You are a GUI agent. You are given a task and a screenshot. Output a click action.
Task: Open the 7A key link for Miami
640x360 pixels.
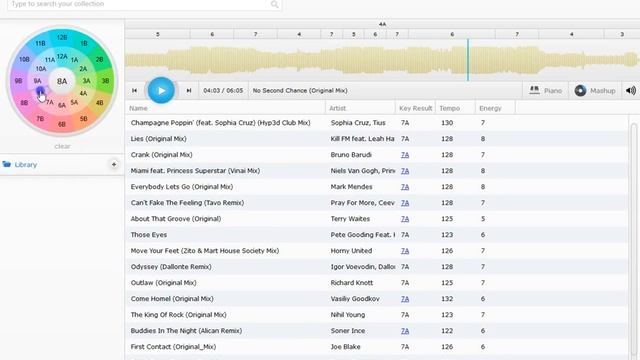tap(405, 171)
